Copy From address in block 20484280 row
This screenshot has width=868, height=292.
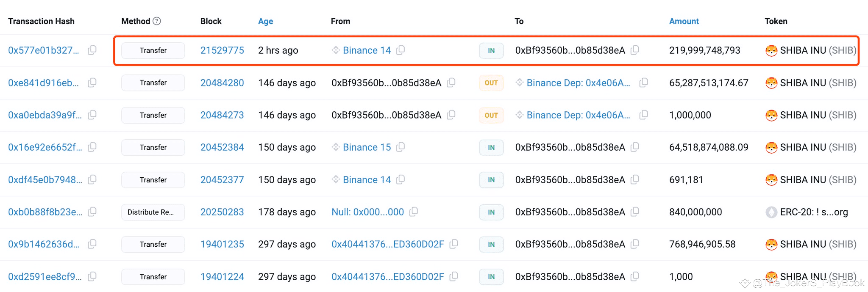(451, 83)
